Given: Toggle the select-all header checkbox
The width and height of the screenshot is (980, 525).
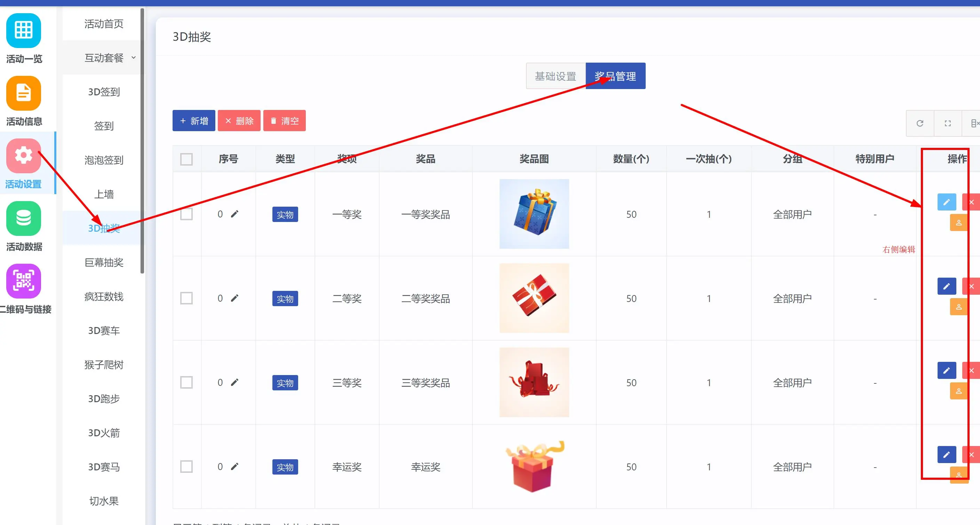Looking at the screenshot, I should (186, 159).
